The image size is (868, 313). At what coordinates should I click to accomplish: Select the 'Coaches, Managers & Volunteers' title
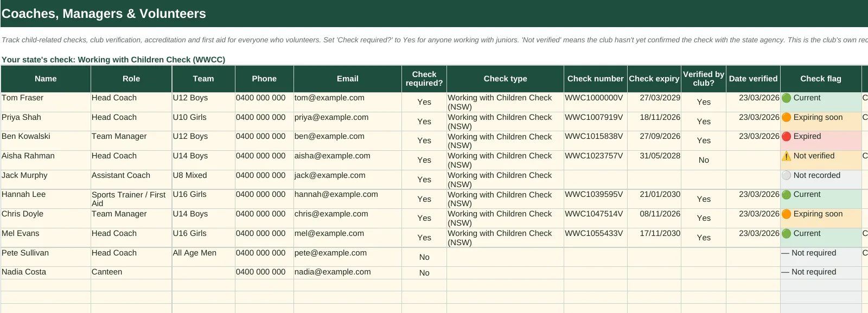[104, 14]
